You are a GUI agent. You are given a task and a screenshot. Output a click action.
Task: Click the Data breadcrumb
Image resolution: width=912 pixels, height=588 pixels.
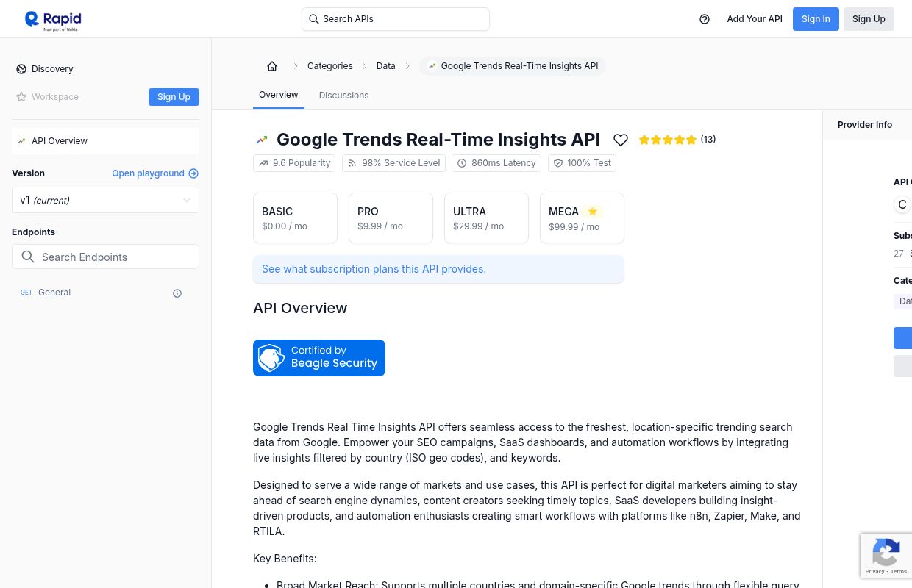tap(385, 66)
